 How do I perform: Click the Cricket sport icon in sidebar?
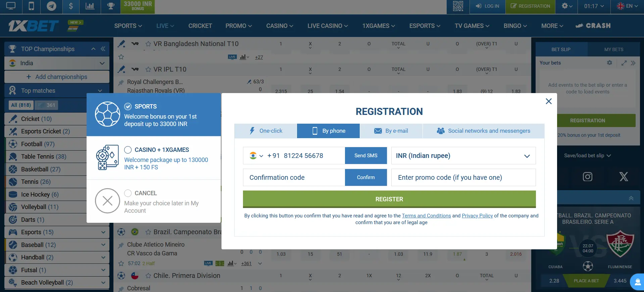coord(13,119)
